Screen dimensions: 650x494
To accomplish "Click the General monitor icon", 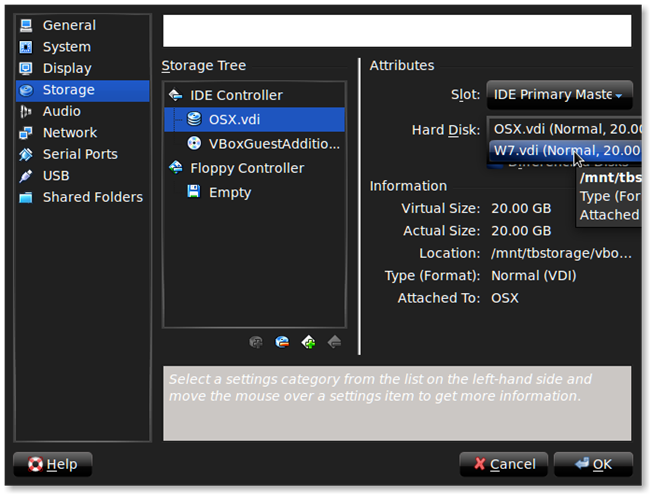I will pyautogui.click(x=26, y=25).
